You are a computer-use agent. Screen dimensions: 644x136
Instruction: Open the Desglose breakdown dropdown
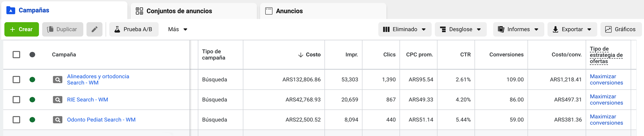[x=460, y=29]
